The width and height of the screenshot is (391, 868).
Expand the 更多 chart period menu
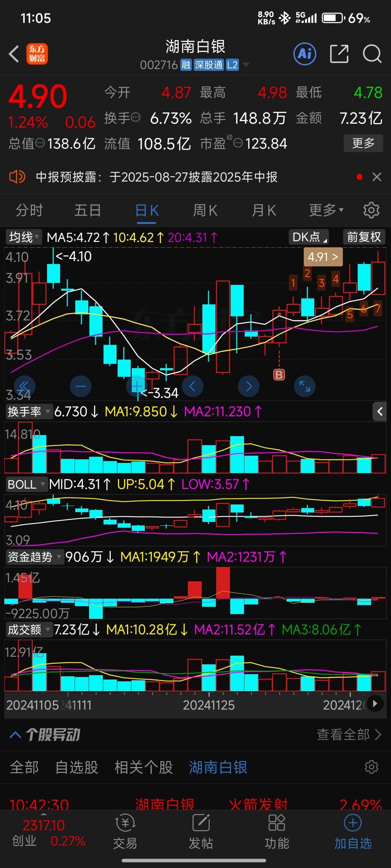[x=326, y=210]
